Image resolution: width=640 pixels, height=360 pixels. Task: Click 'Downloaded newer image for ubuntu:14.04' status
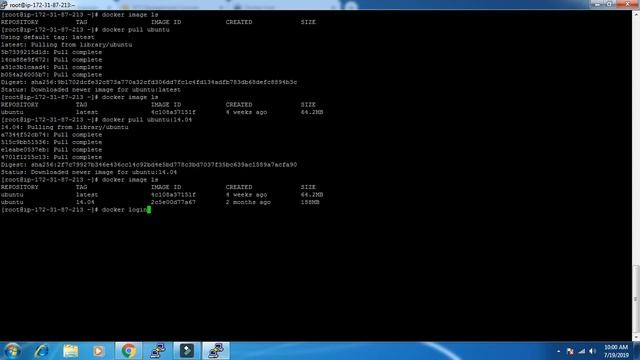tap(89, 172)
